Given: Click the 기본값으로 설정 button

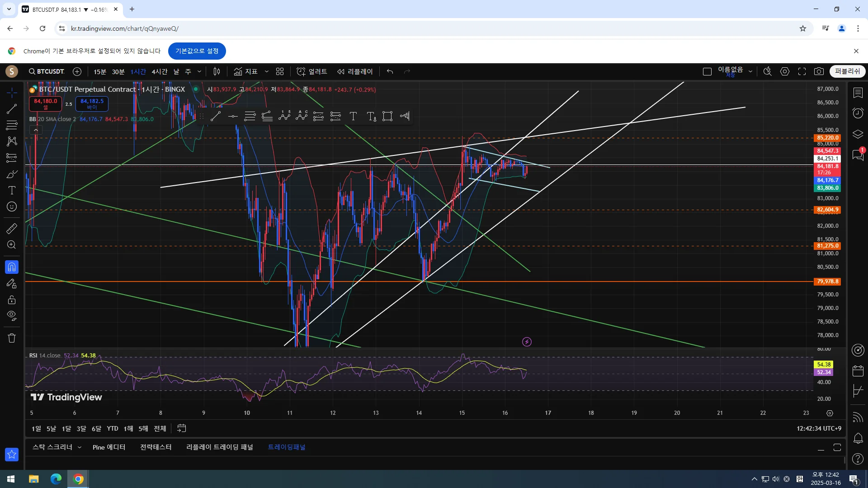Looking at the screenshot, I should point(197,51).
